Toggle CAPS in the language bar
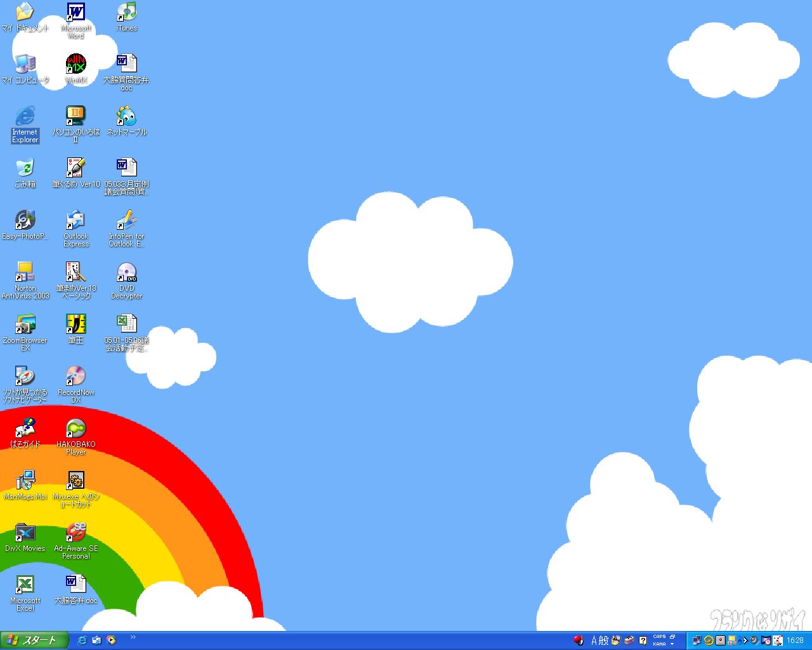Viewport: 812px width, 650px height. [659, 637]
